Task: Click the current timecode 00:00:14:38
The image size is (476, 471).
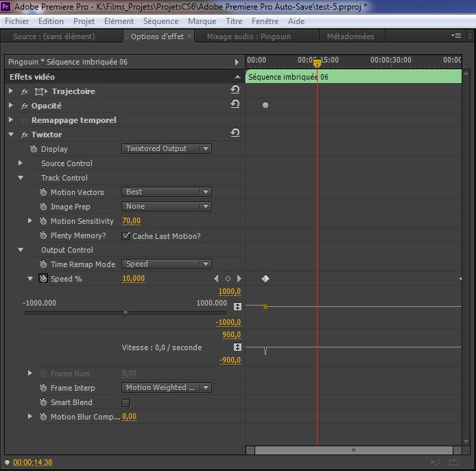Action: pos(33,462)
